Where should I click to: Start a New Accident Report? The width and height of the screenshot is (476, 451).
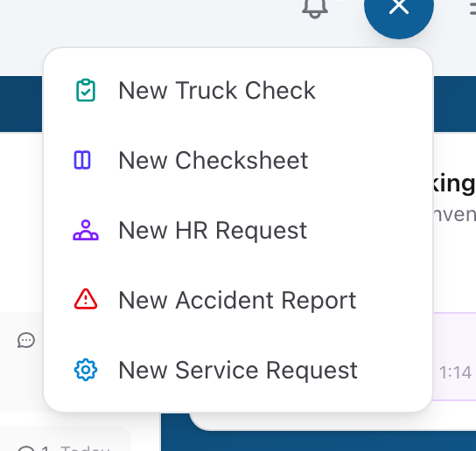click(x=238, y=300)
